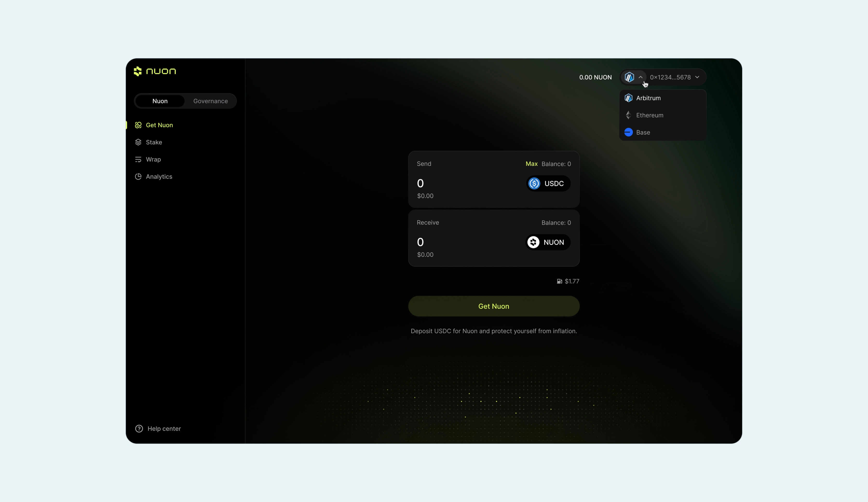The width and height of the screenshot is (868, 502).
Task: Click the Receive label
Action: point(428,223)
